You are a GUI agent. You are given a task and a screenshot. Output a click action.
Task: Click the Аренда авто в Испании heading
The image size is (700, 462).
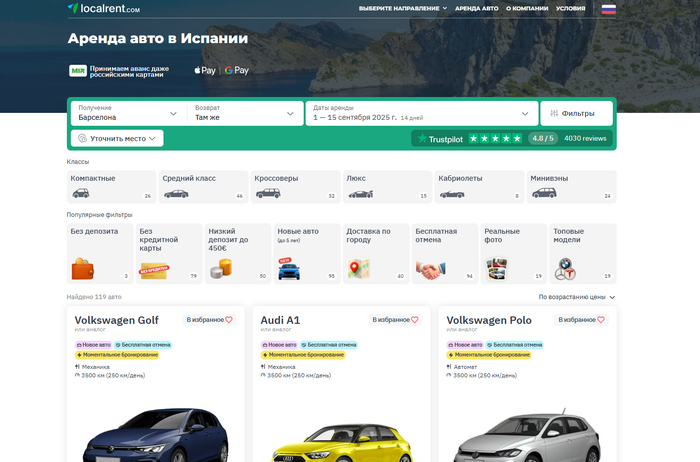tap(158, 38)
